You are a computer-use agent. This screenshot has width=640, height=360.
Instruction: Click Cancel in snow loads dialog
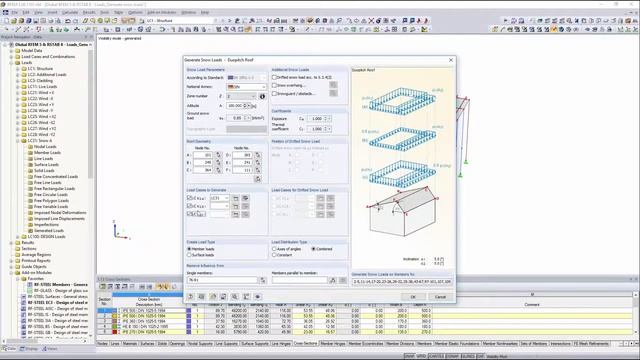tap(440, 297)
